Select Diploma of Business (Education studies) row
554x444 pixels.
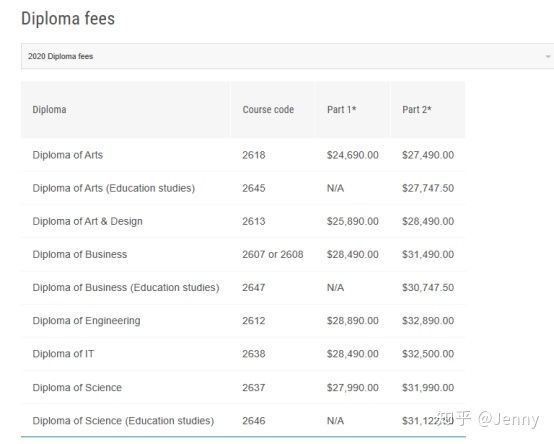tap(243, 288)
